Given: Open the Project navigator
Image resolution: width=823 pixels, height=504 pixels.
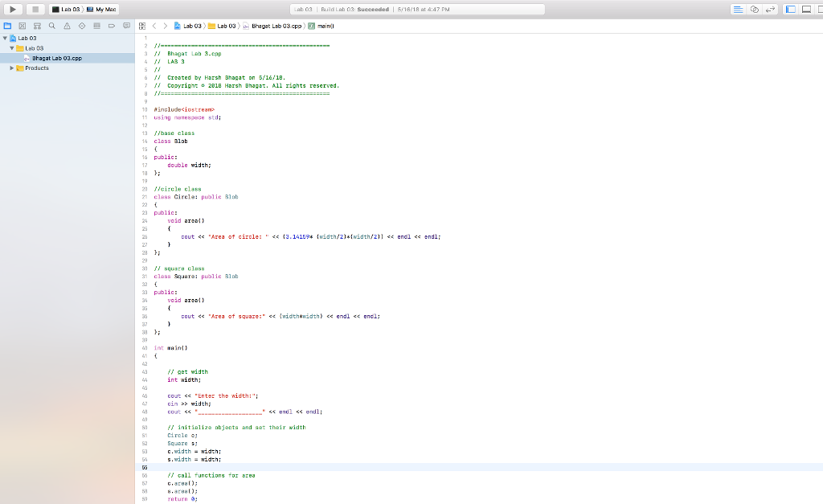Looking at the screenshot, I should [7, 25].
